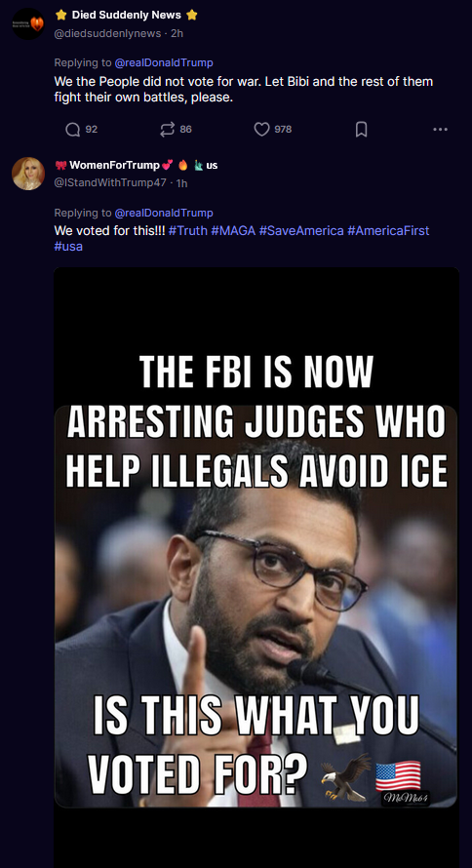Open the @diedsuddenlynews handle
Screen dimensions: 472x868
tap(108, 33)
